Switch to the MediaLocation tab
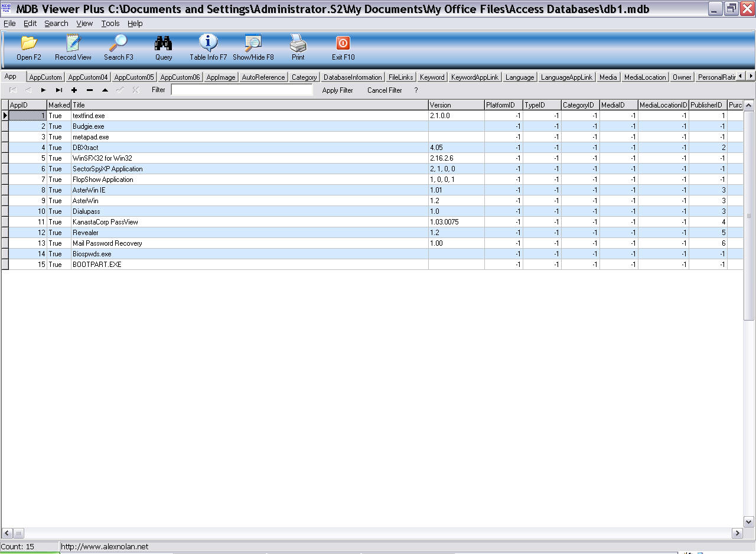Image resolution: width=756 pixels, height=554 pixels. coord(645,77)
